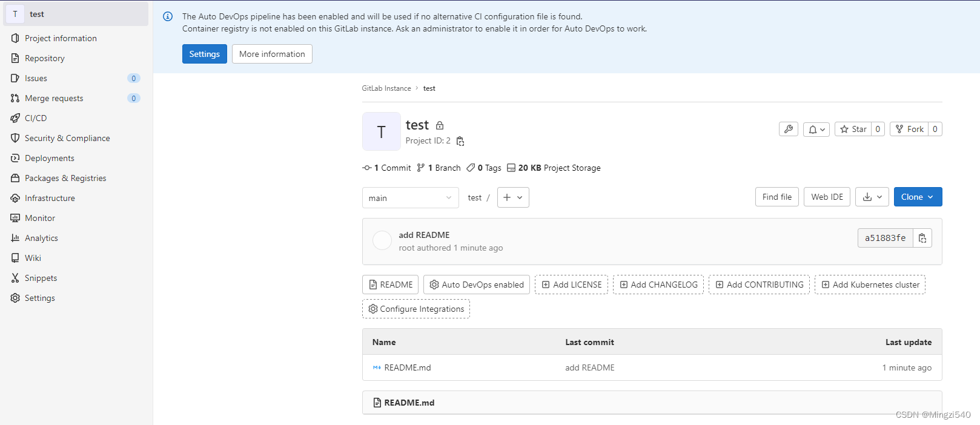The image size is (980, 425).
Task: Copy commit SHA a51883fe with copy icon
Action: tap(922, 238)
